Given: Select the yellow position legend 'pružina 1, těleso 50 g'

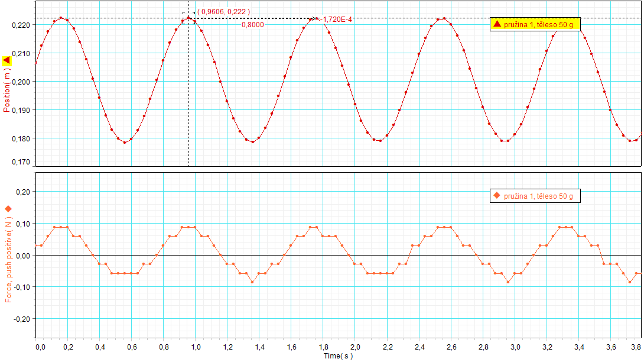Looking at the screenshot, I should pyautogui.click(x=535, y=24).
